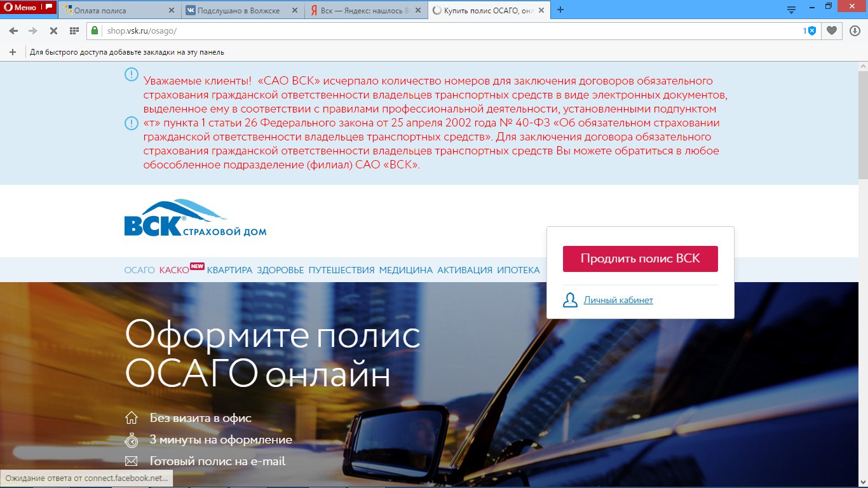Close the Подслушано в Волжске tab
Image resolution: width=868 pixels, height=488 pixels.
[295, 11]
